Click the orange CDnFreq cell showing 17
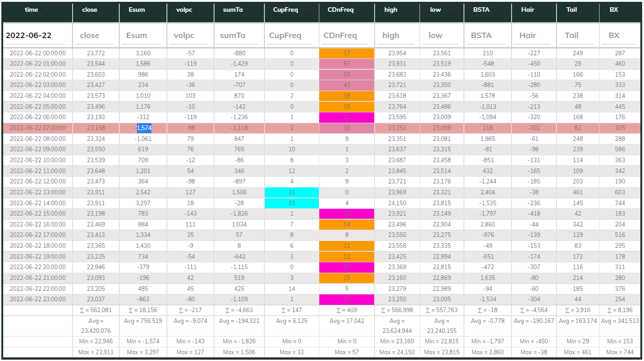Viewport: 644px width, 361px height. pyautogui.click(x=346, y=53)
